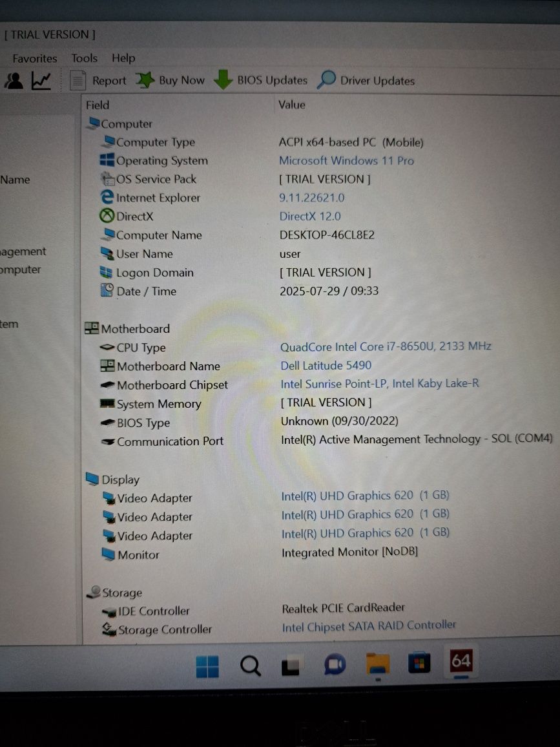
Task: Click the Motherboard group icon
Action: click(92, 328)
